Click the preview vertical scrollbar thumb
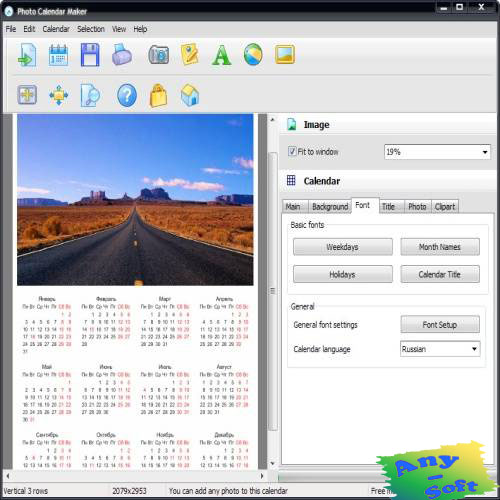Image resolution: width=500 pixels, height=500 pixels. pos(273,291)
